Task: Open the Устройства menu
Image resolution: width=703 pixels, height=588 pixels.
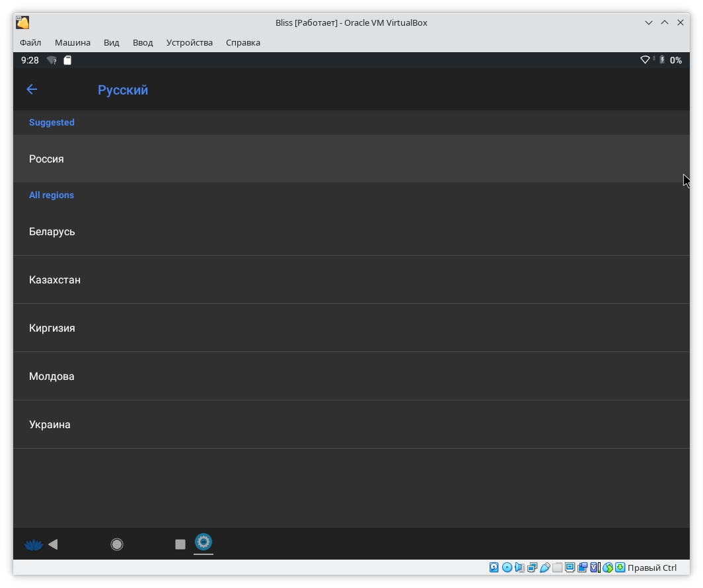Action: pyautogui.click(x=190, y=42)
